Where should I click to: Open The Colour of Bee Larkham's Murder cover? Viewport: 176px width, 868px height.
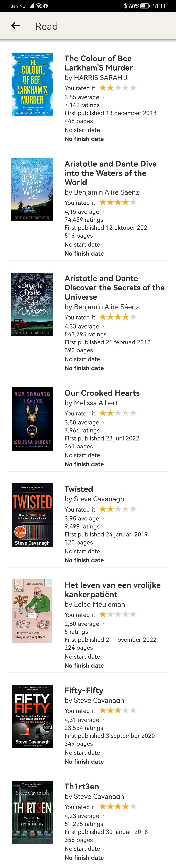(32, 84)
